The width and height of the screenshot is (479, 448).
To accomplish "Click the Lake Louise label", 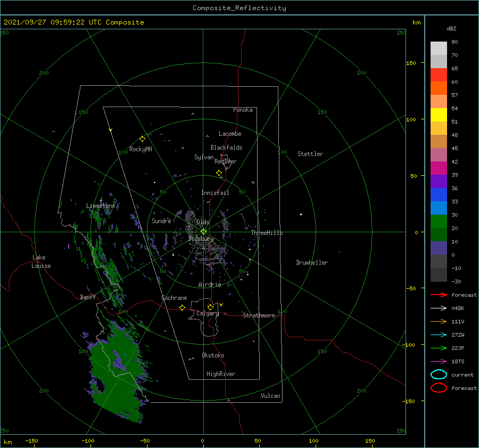I will pos(41,262).
